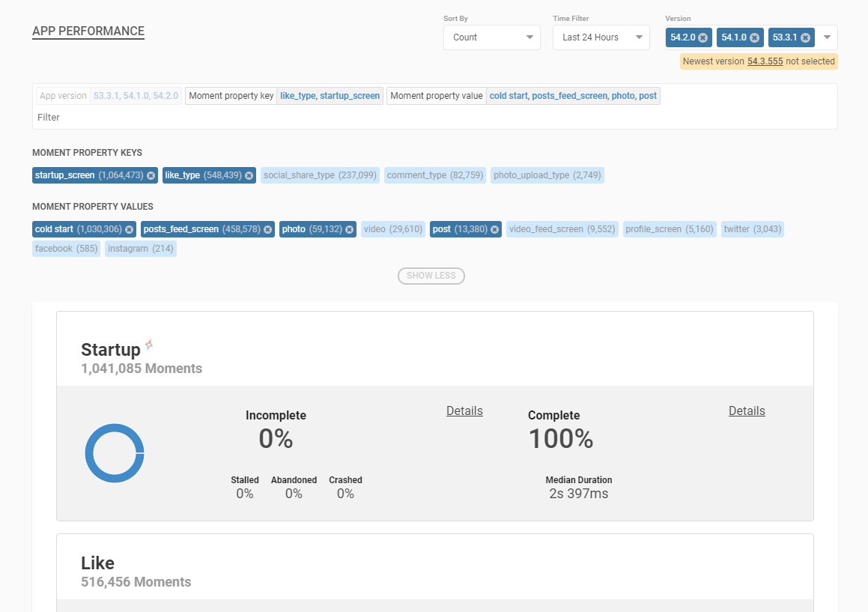Click the Crashed 0% statistic
The width and height of the screenshot is (868, 612).
(345, 488)
